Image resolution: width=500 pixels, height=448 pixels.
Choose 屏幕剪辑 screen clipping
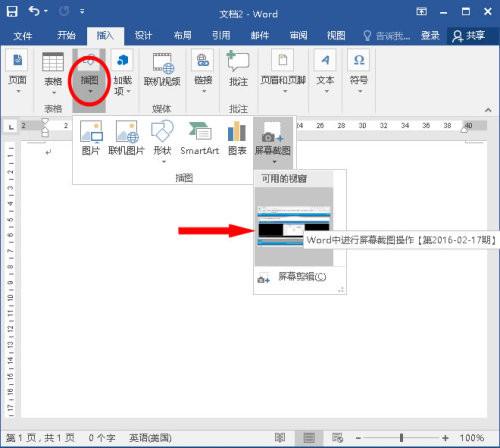300,277
